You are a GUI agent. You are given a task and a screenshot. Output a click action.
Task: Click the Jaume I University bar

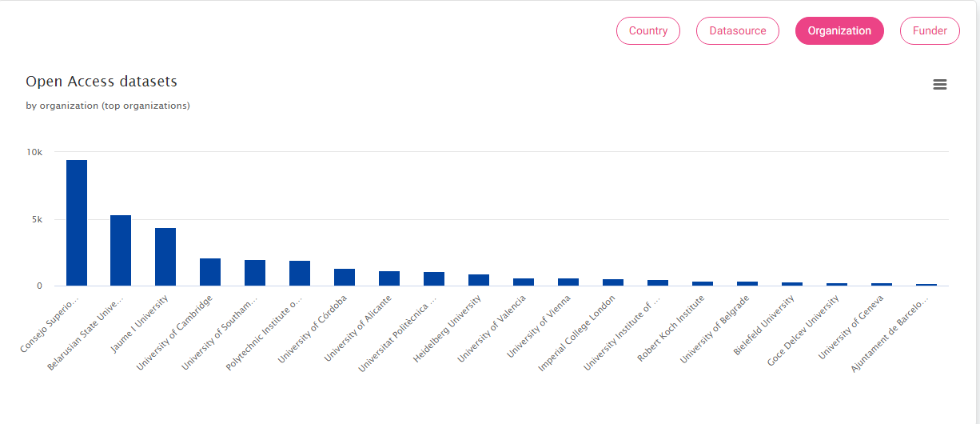click(x=165, y=257)
